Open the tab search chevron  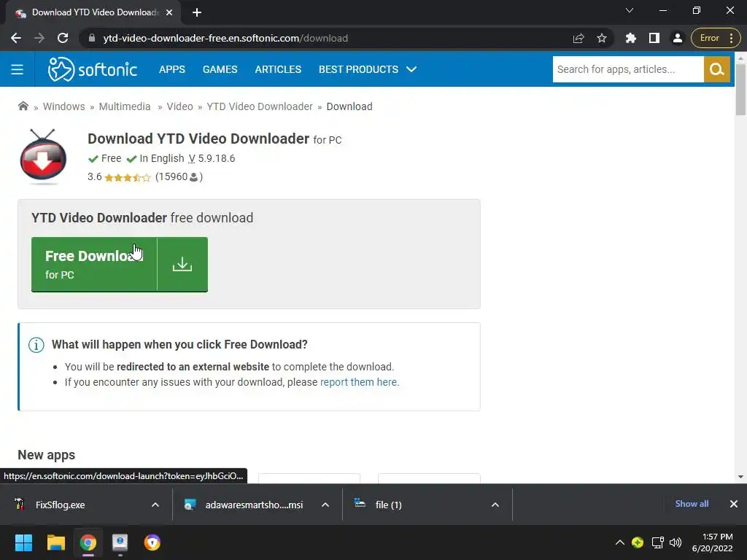[x=630, y=10]
